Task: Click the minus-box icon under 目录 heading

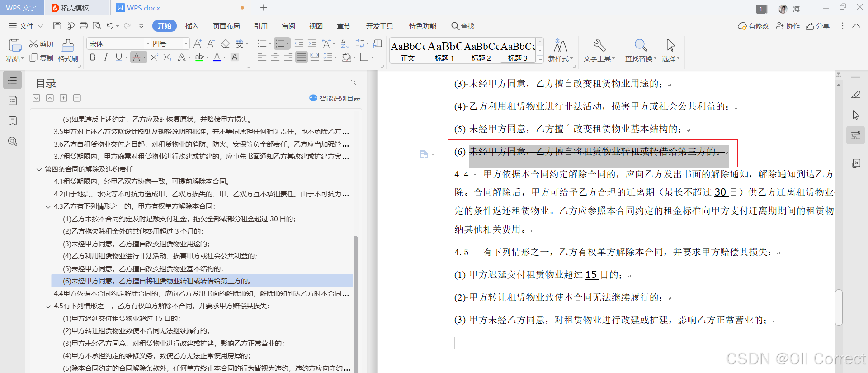Action: click(x=77, y=98)
